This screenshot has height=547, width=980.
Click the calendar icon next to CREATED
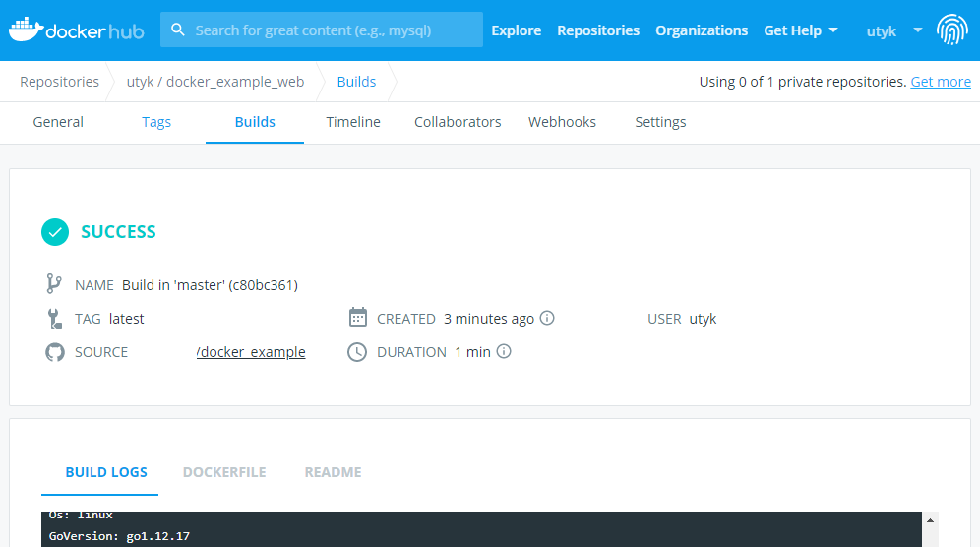(x=357, y=318)
